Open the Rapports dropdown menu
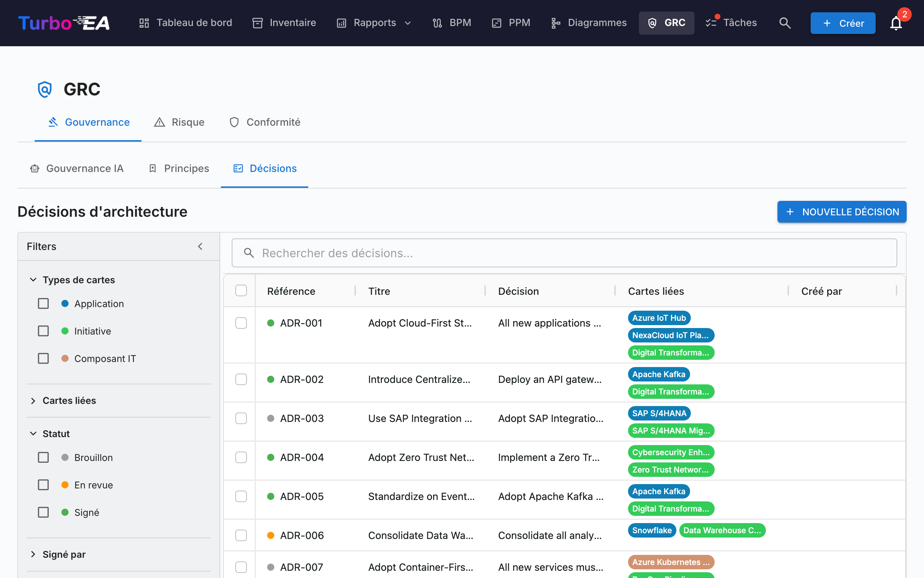Viewport: 924px width, 578px height. point(374,23)
